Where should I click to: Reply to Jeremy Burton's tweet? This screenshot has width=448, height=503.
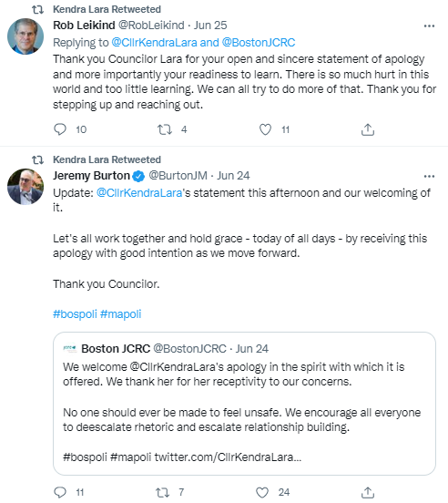click(x=60, y=492)
